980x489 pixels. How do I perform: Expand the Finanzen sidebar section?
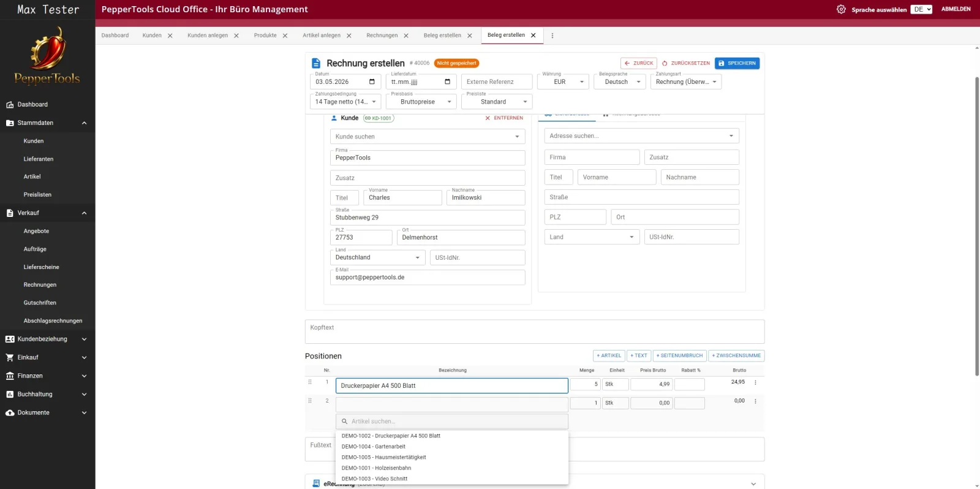click(84, 376)
